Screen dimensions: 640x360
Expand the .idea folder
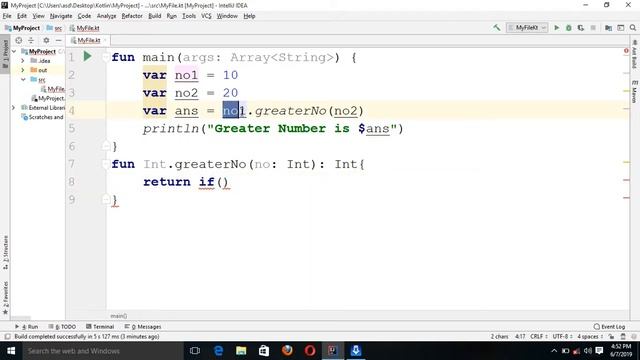(x=23, y=61)
